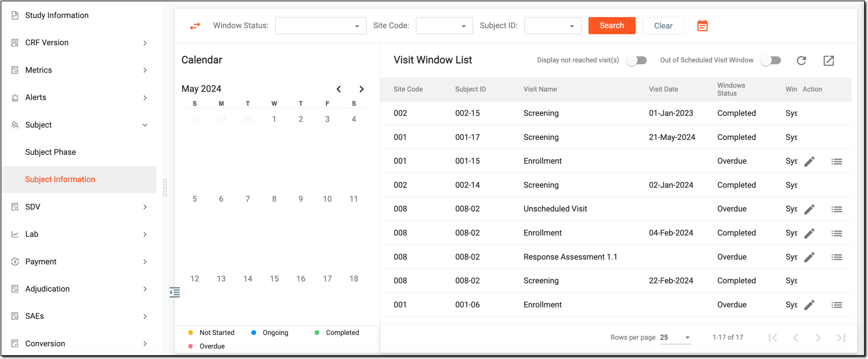Screen dimensions: 868x359
Task: Select May 10 on the calendar
Action: pyautogui.click(x=327, y=199)
